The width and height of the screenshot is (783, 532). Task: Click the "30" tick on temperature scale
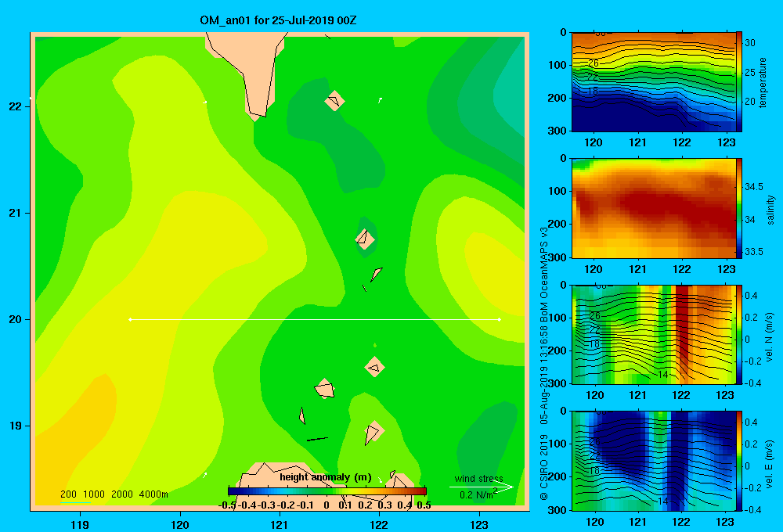pos(750,43)
